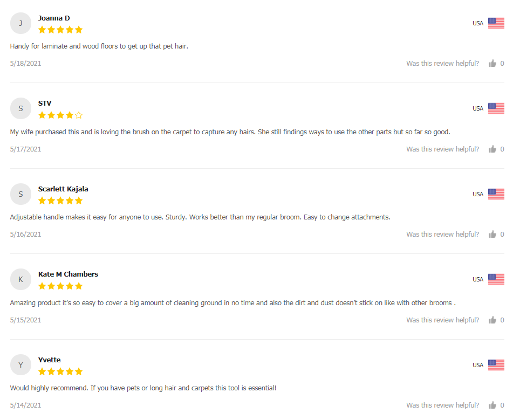
Task: Click Kate M Chambers' "K" avatar
Action: click(20, 279)
